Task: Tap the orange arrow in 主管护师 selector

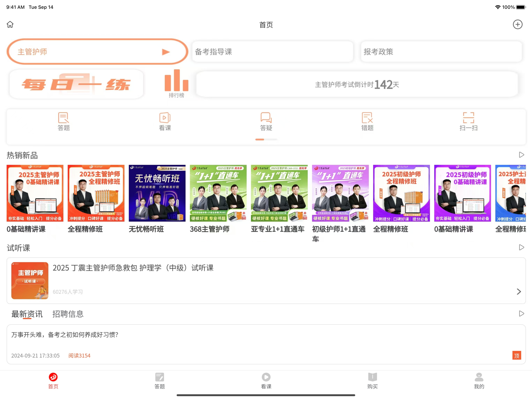Action: coord(166,52)
